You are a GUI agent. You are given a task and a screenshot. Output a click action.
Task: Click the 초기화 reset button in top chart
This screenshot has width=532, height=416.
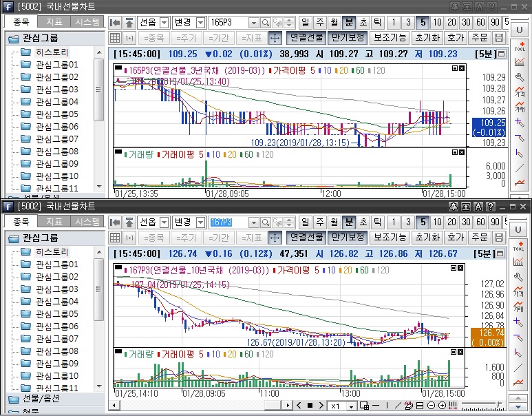coord(427,37)
